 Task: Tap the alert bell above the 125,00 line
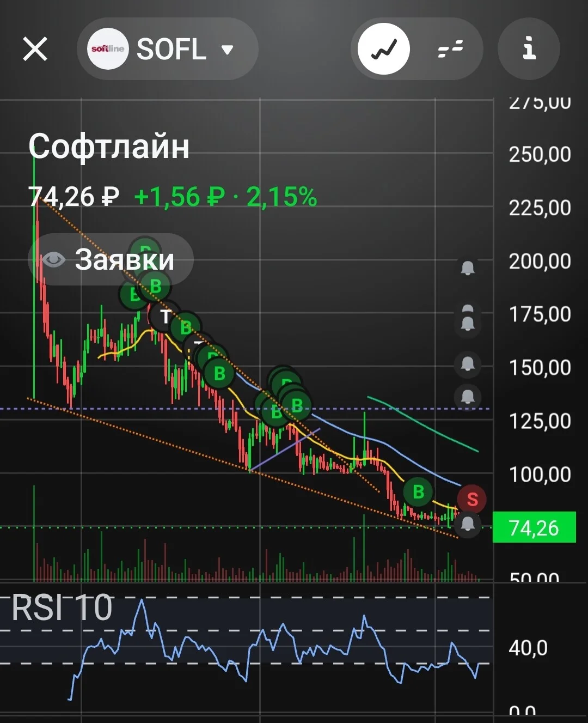[468, 396]
